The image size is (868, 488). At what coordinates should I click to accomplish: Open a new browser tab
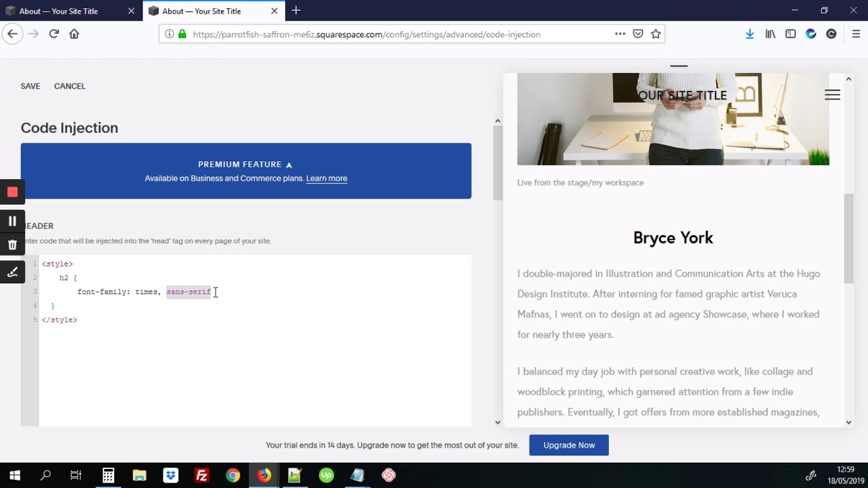tap(296, 11)
